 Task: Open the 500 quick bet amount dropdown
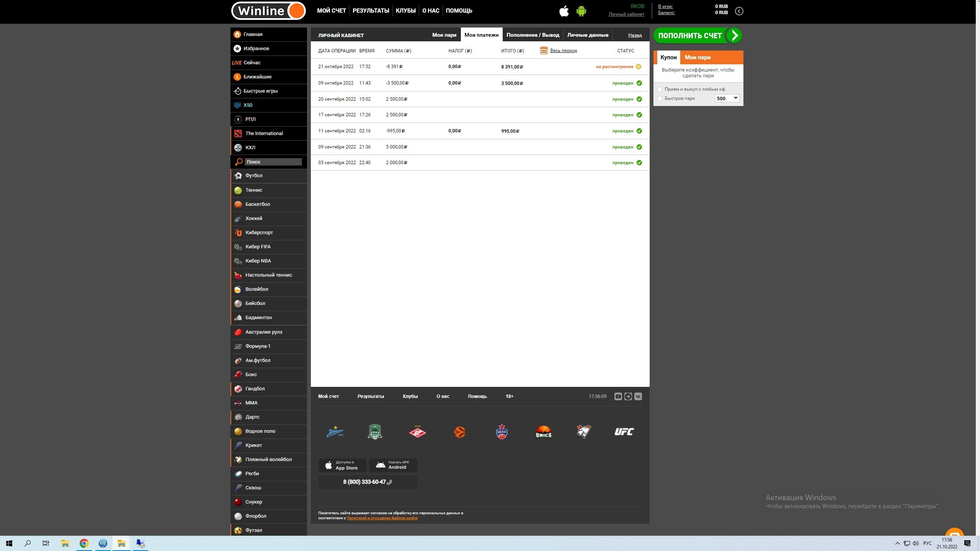click(727, 98)
